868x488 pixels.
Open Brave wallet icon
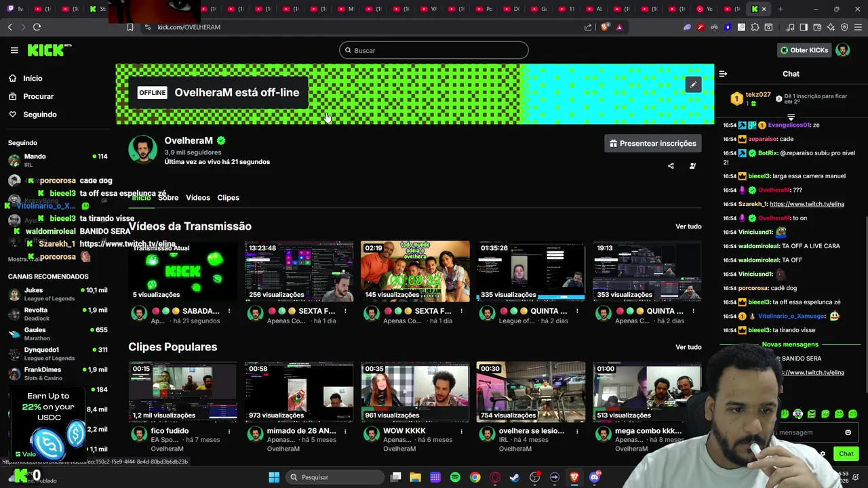click(818, 27)
